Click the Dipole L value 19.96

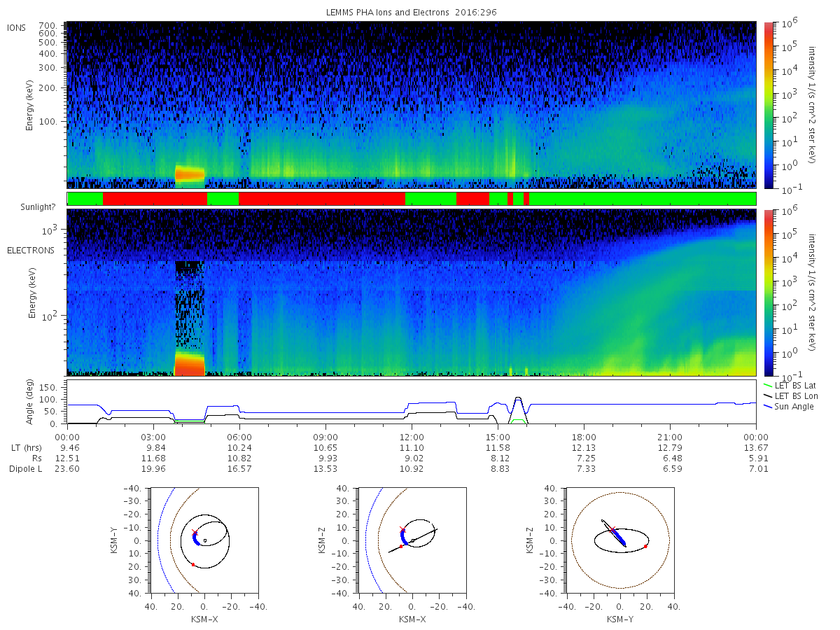click(x=153, y=468)
